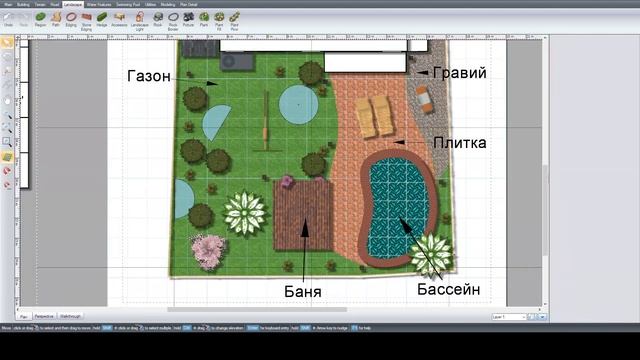The height and width of the screenshot is (360, 640).
Task: Toggle the green grid icon in left sidebar
Action: point(7,156)
